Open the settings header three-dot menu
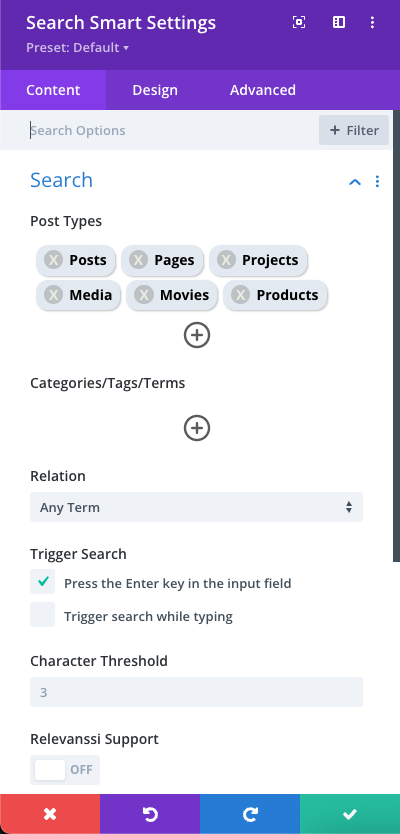 pos(372,22)
